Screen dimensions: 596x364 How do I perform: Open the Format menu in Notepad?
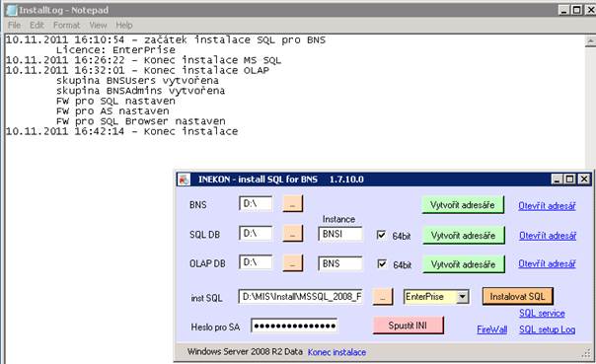(66, 25)
